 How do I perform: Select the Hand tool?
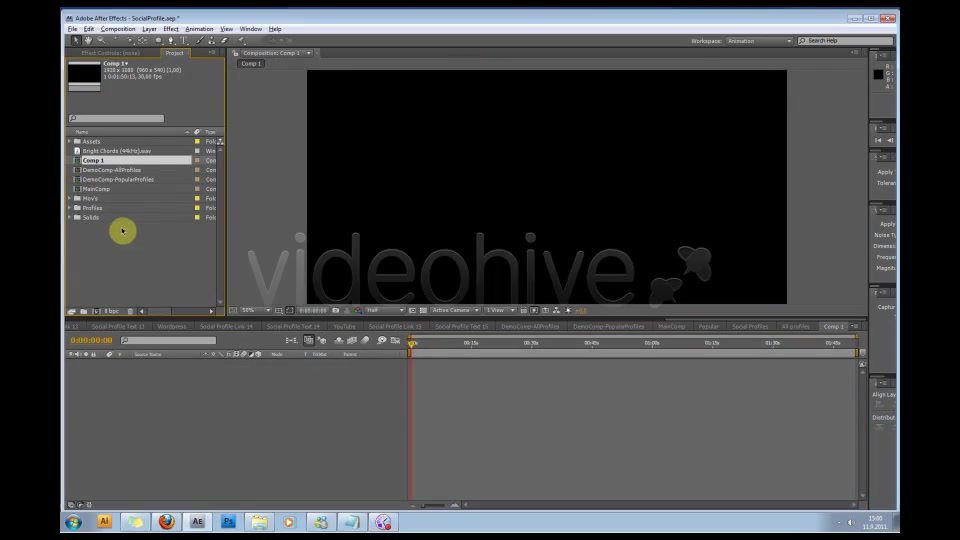coord(88,40)
